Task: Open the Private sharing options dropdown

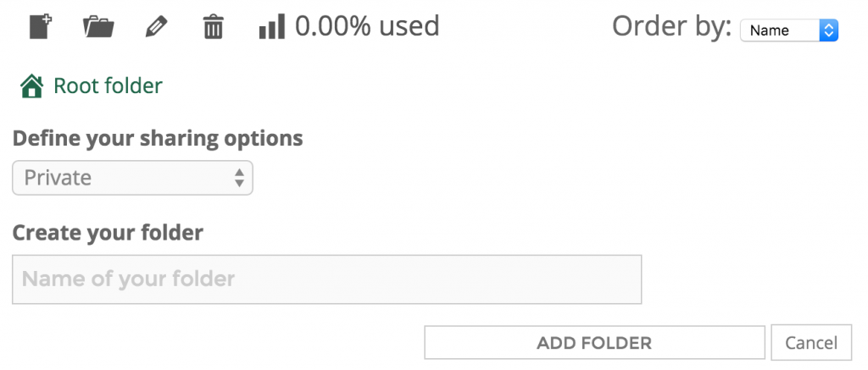Action: click(x=132, y=178)
